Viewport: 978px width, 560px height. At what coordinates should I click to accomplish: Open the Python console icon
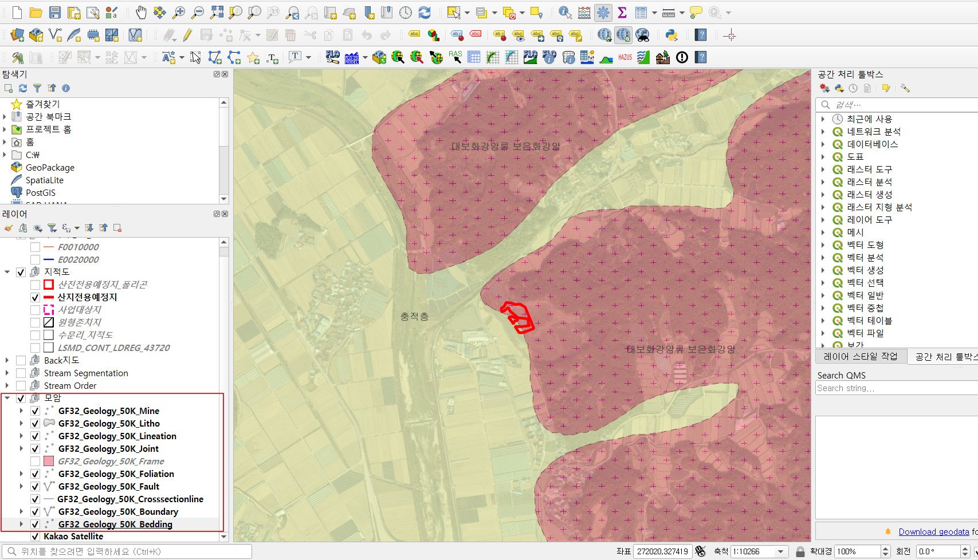pos(671,36)
